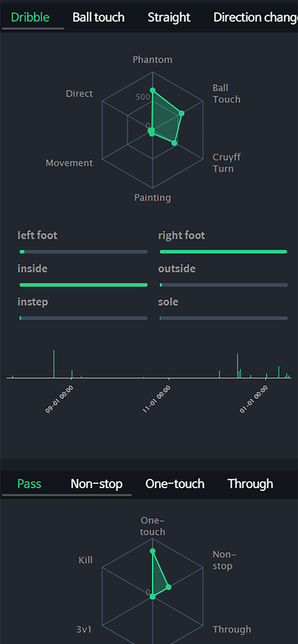The height and width of the screenshot is (644, 298).
Task: Click the Non-stop point on pass radar
Action: [x=168, y=587]
